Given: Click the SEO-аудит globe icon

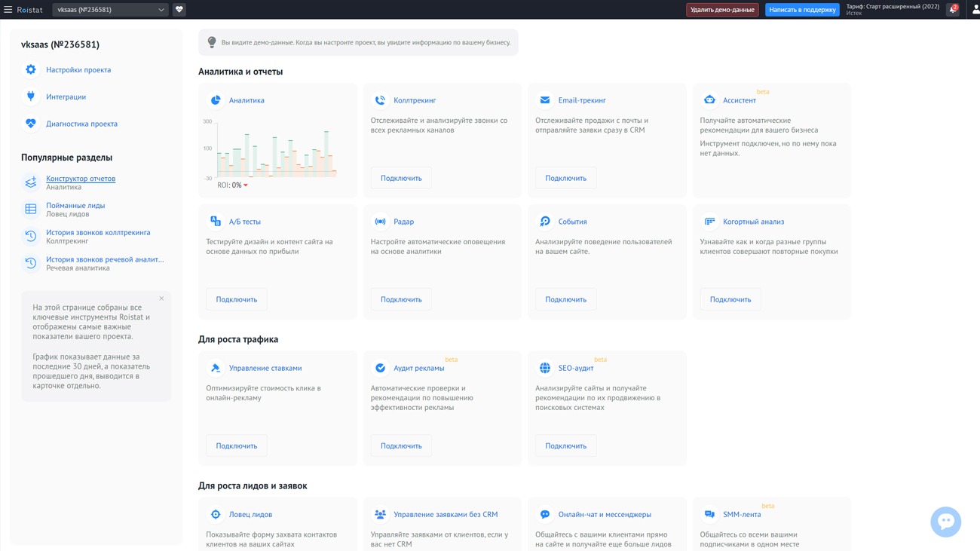Looking at the screenshot, I should [544, 368].
